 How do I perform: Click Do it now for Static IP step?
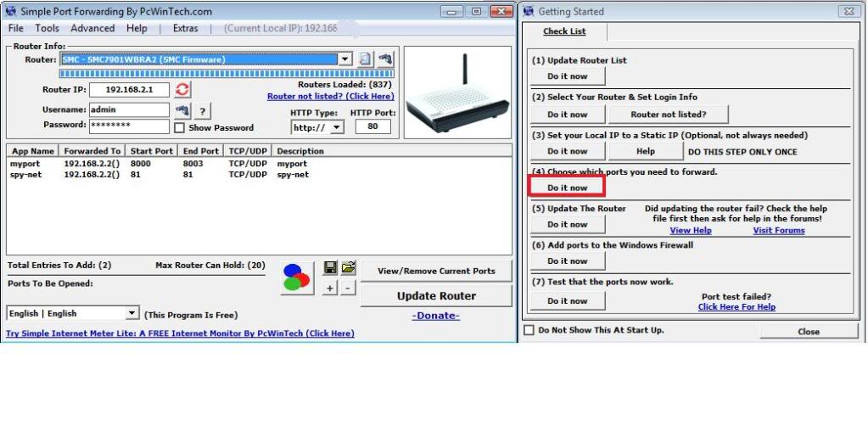click(568, 151)
